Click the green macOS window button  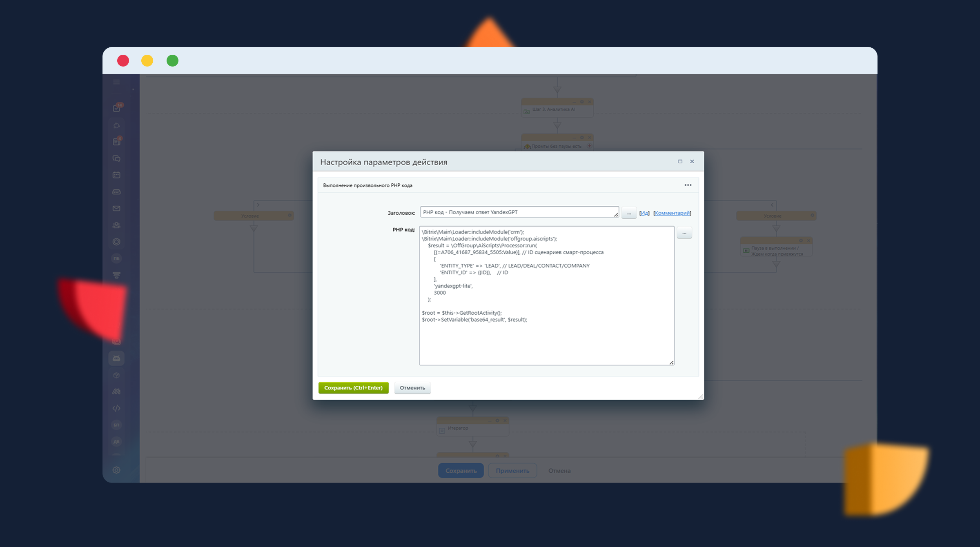coord(172,61)
